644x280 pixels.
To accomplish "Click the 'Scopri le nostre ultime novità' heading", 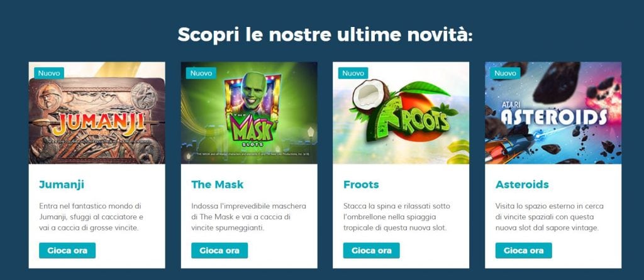I will (325, 35).
